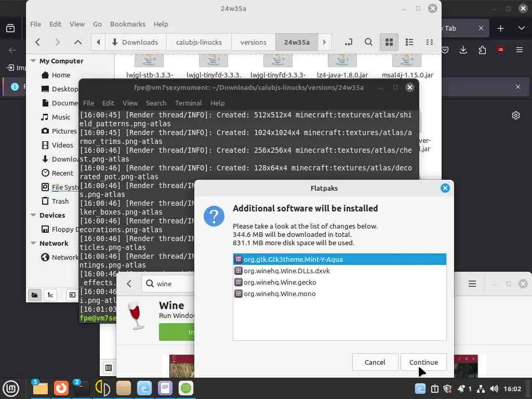Open the terminal from the taskbar
Viewport: 532px width, 399px height.
click(x=82, y=388)
